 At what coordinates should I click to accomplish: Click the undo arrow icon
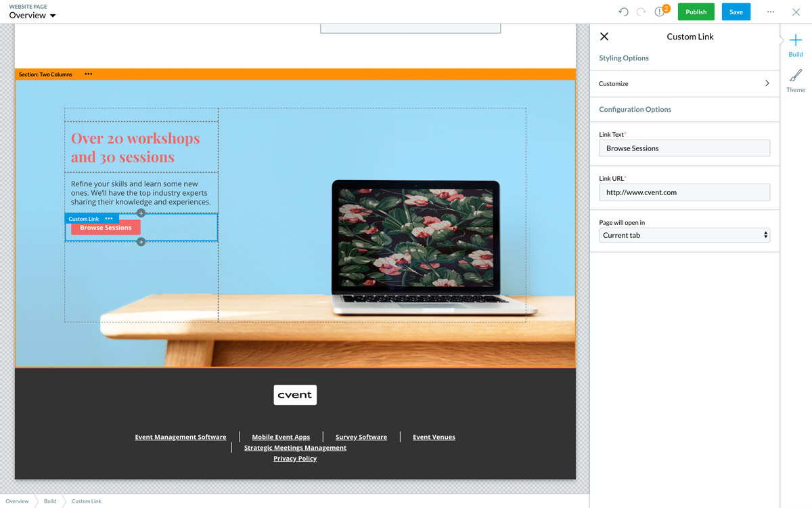623,12
